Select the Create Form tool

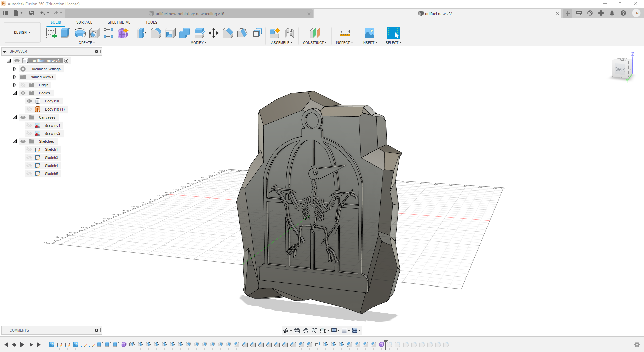123,33
